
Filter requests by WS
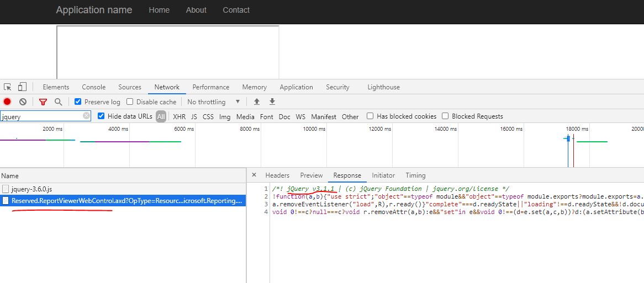coord(300,116)
